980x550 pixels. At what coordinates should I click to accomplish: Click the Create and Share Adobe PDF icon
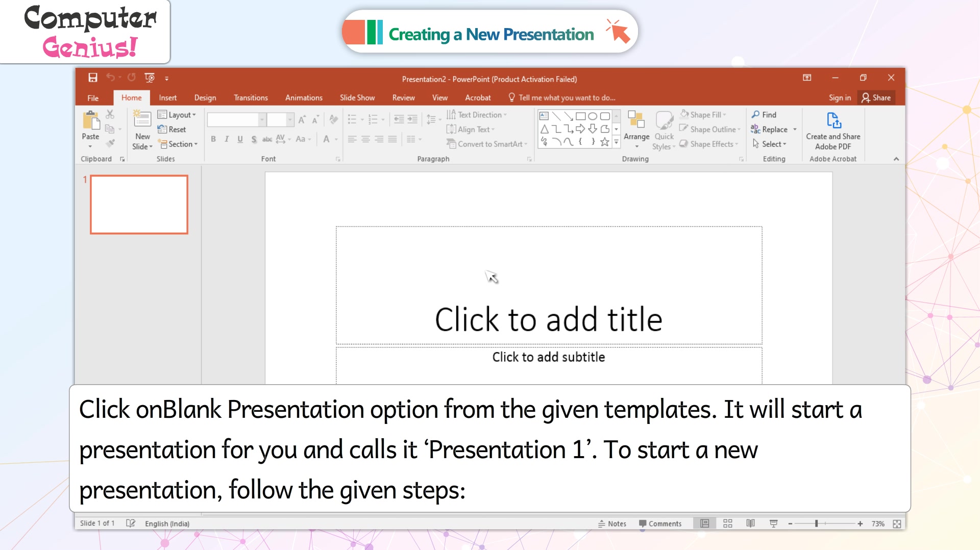834,121
